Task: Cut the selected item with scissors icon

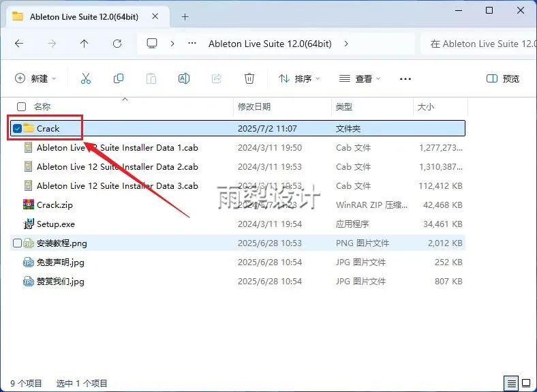Action: (x=86, y=78)
